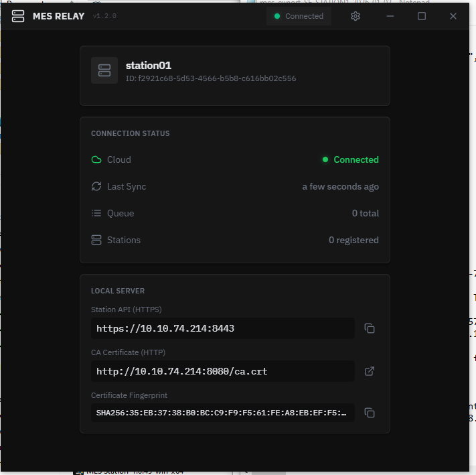This screenshot has height=475, width=476.
Task: Minimize the MES Relay window
Action: pyautogui.click(x=390, y=16)
